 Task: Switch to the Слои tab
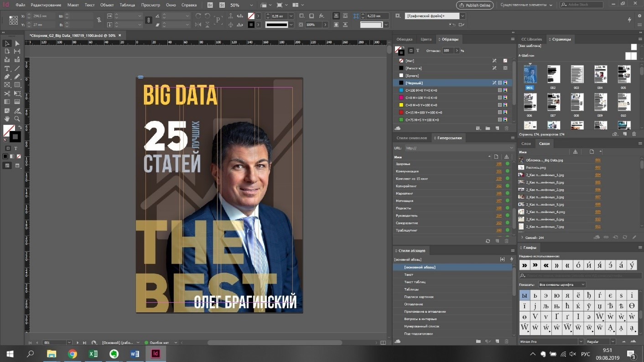coord(526,144)
